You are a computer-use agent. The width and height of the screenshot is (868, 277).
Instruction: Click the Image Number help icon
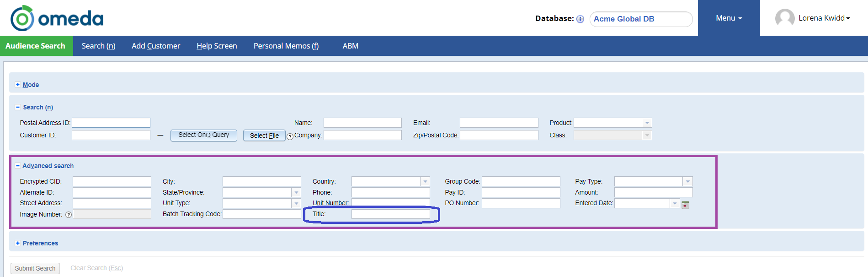coord(69,215)
